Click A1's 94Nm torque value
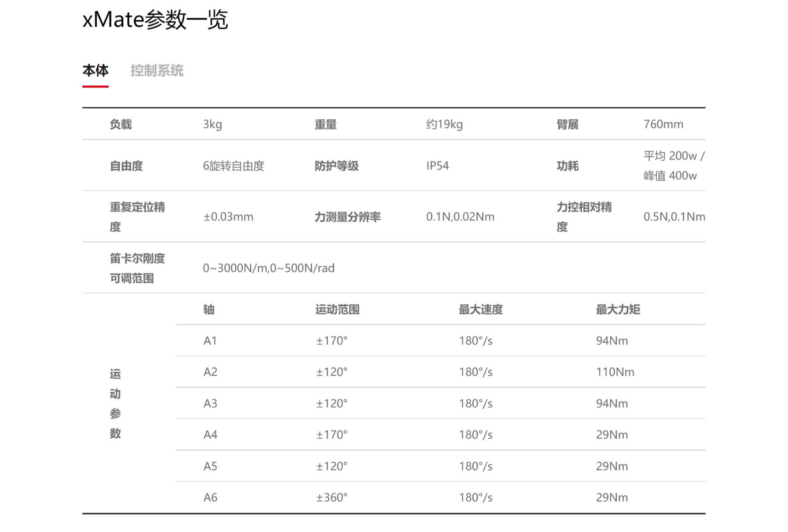 point(612,341)
